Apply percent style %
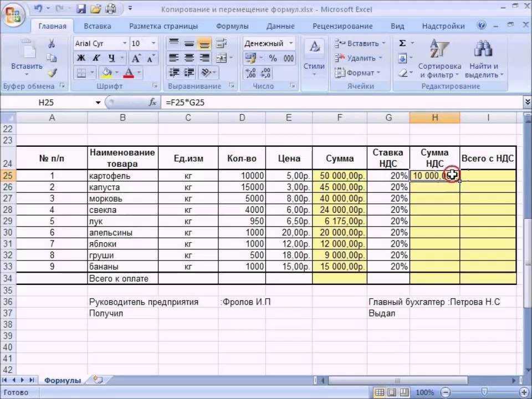 (x=273, y=58)
